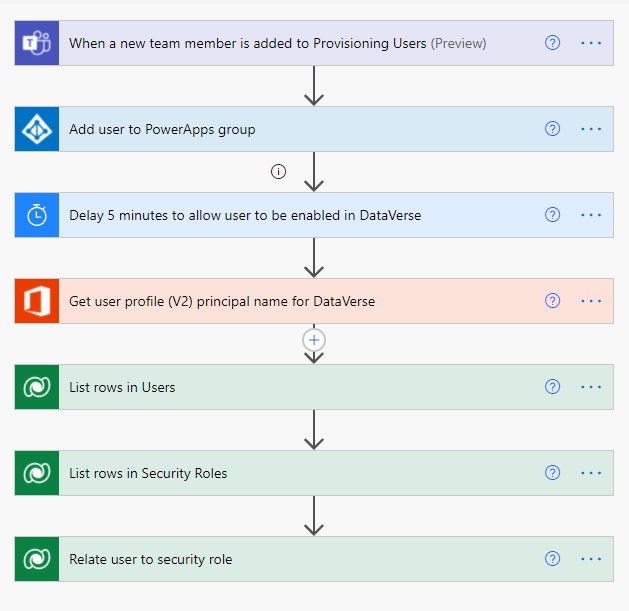This screenshot has width=629, height=611.
Task: Open help for the Teams trigger step
Action: click(x=552, y=43)
